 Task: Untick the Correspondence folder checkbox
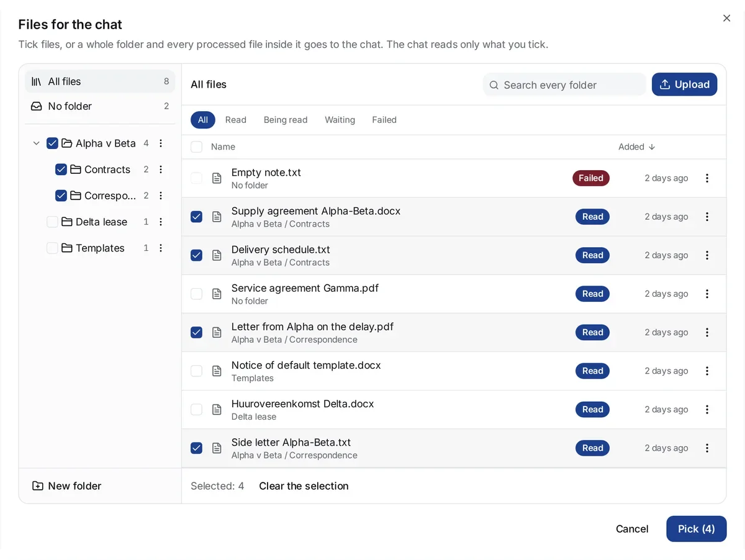pyautogui.click(x=61, y=196)
